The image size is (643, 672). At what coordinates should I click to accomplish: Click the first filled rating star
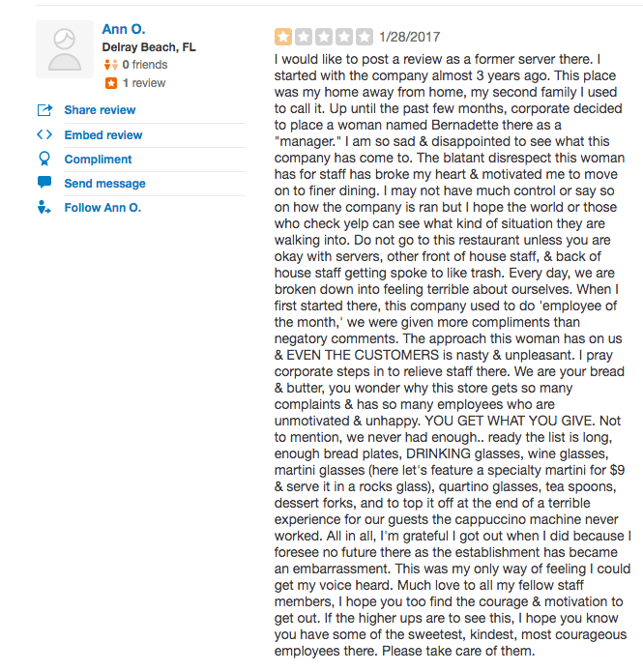coord(283,37)
